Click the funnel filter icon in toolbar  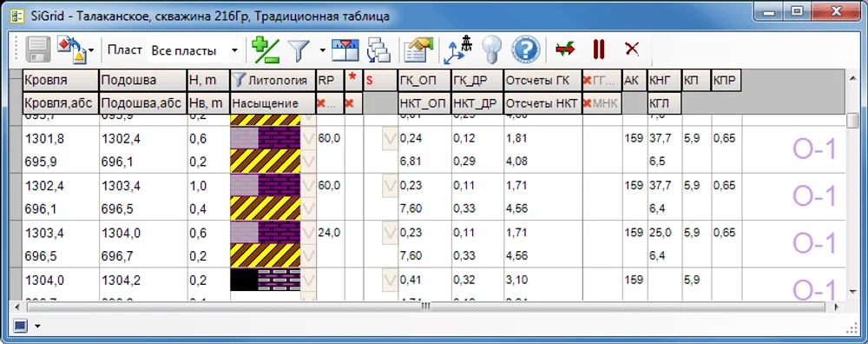[299, 50]
